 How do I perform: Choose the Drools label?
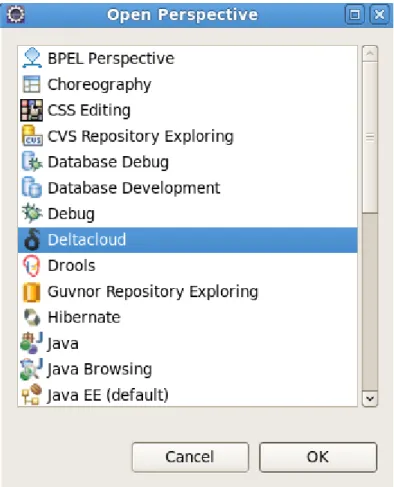pos(71,266)
